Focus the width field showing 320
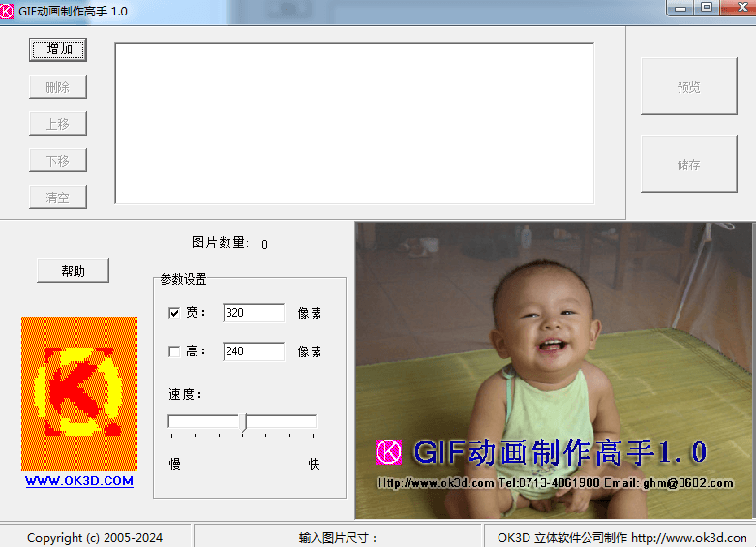The image size is (756, 547). pyautogui.click(x=254, y=313)
